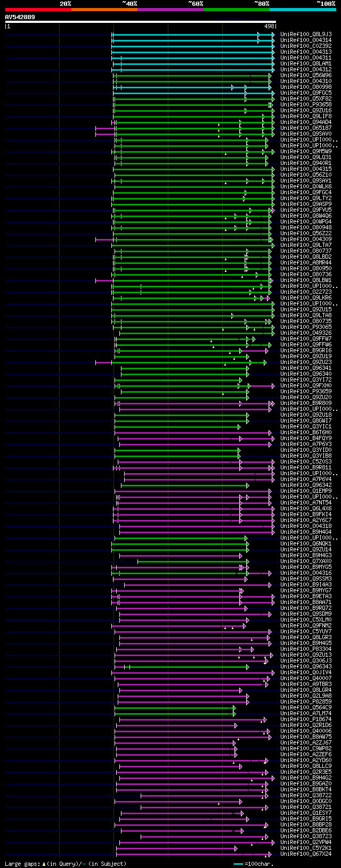Select subject label UniRef100_Q6NQK1
Screen dimensions: 341x868
click(306, 543)
